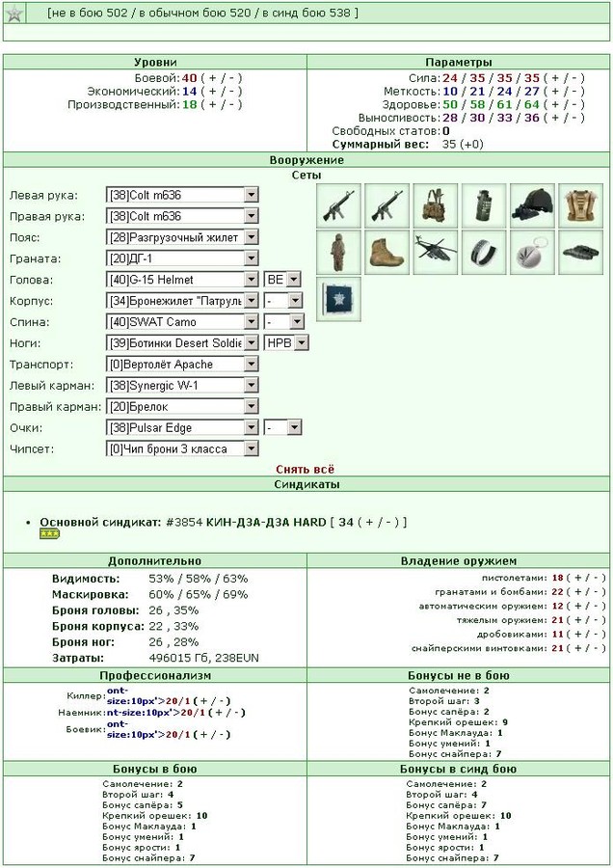Open the Левая рука weapon dropdown
Image resolution: width=613 pixels, height=868 pixels.
[181, 195]
